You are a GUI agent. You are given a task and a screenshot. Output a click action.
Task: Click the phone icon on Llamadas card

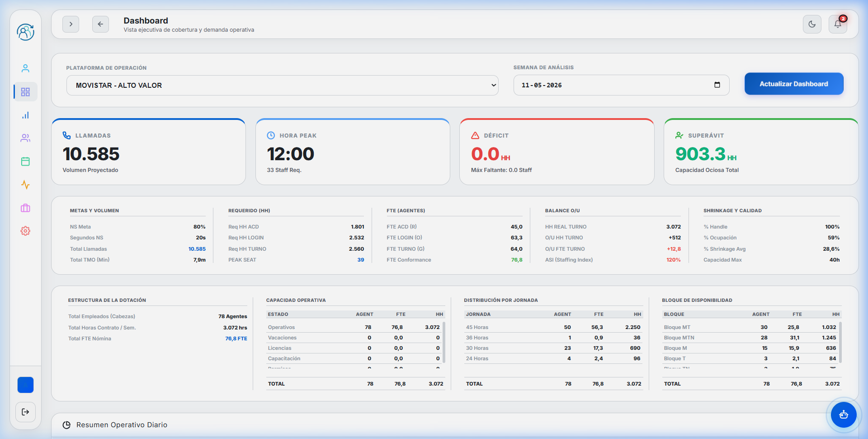[x=67, y=135]
